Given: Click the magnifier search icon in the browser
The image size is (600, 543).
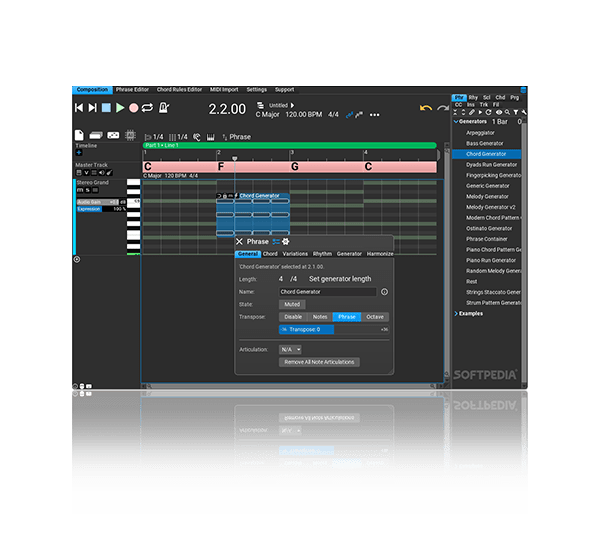Looking at the screenshot, I should [x=507, y=113].
